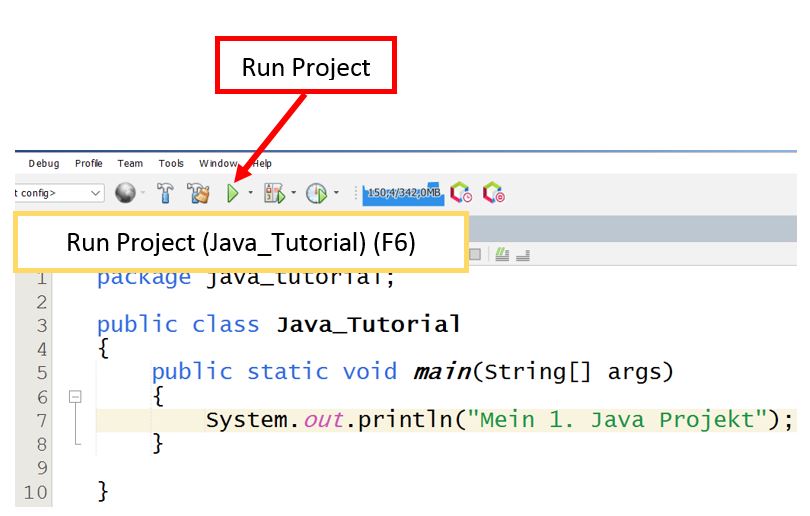Open the project config combo box

[x=59, y=193]
